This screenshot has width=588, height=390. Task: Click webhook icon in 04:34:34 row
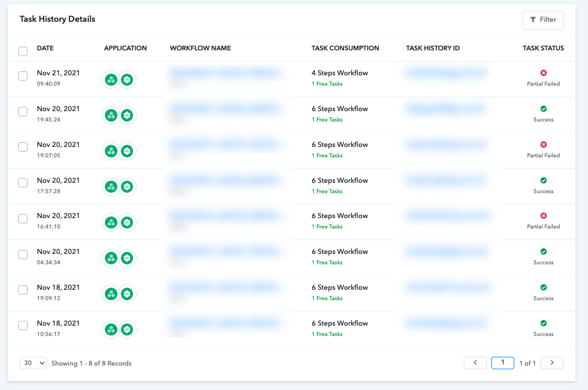click(111, 258)
